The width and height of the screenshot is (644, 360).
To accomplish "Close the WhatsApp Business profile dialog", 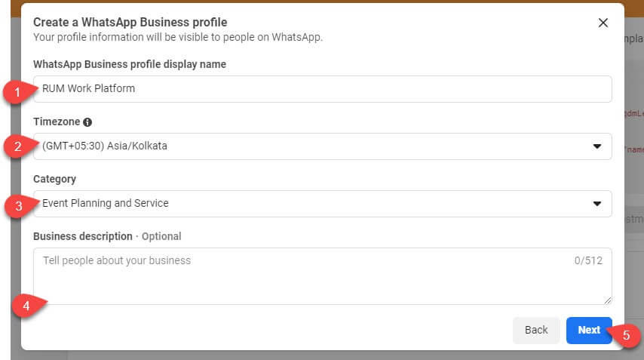I will 603,23.
